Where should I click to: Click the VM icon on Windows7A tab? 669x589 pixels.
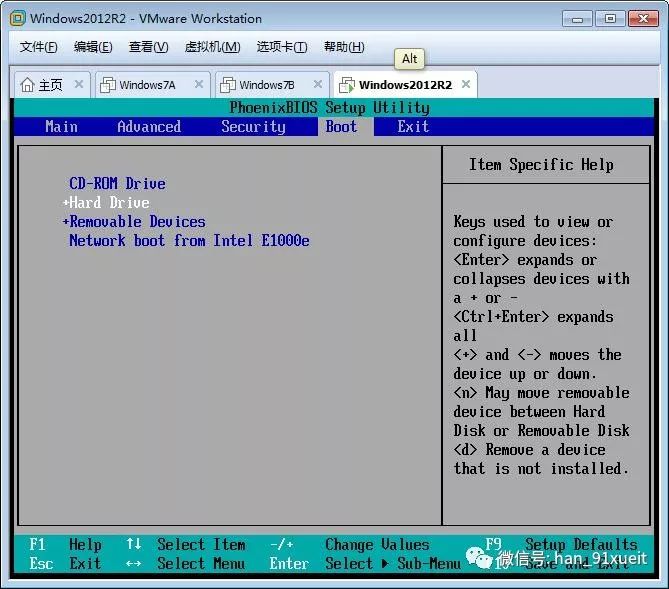(108, 85)
